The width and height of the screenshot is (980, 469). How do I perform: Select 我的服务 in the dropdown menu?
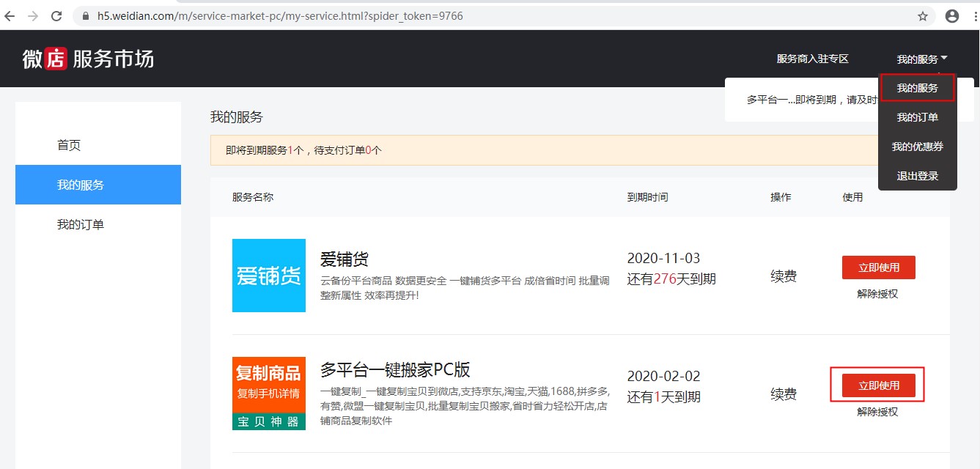click(918, 88)
